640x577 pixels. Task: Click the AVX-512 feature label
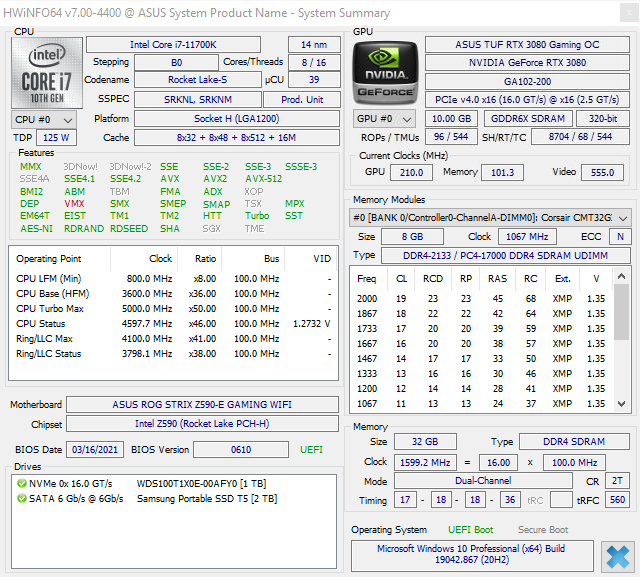263,179
